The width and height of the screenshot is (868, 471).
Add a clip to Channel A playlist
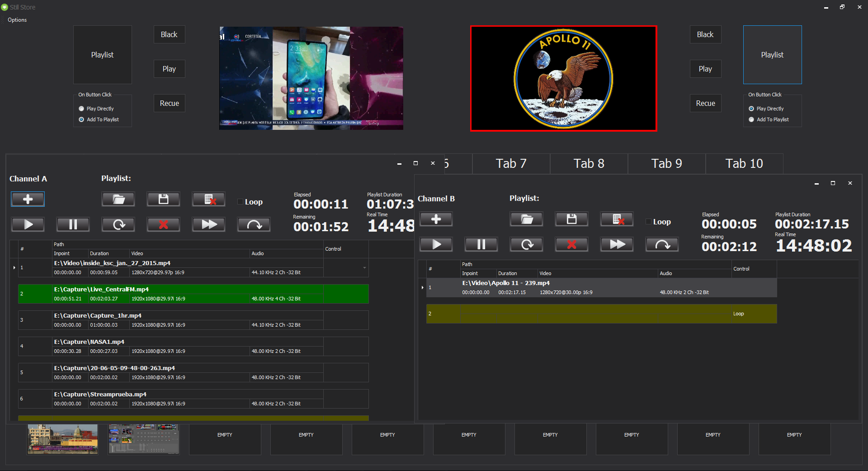28,199
